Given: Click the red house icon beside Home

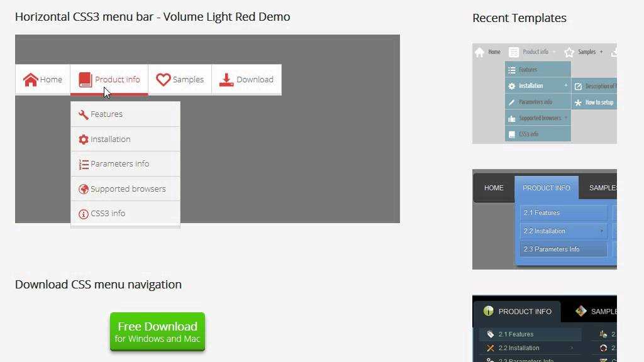Looking at the screenshot, I should coord(30,80).
